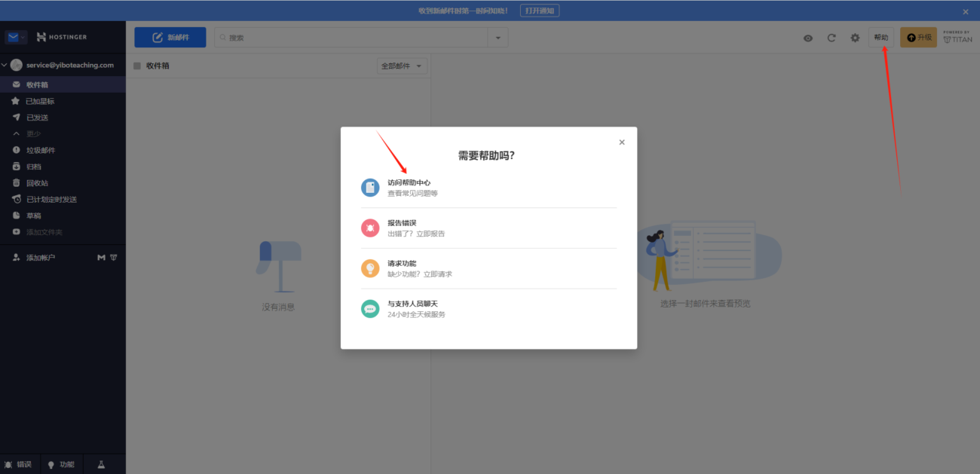Click the 错误 bug report button at the bottom
The height and width of the screenshot is (474, 980).
point(18,464)
